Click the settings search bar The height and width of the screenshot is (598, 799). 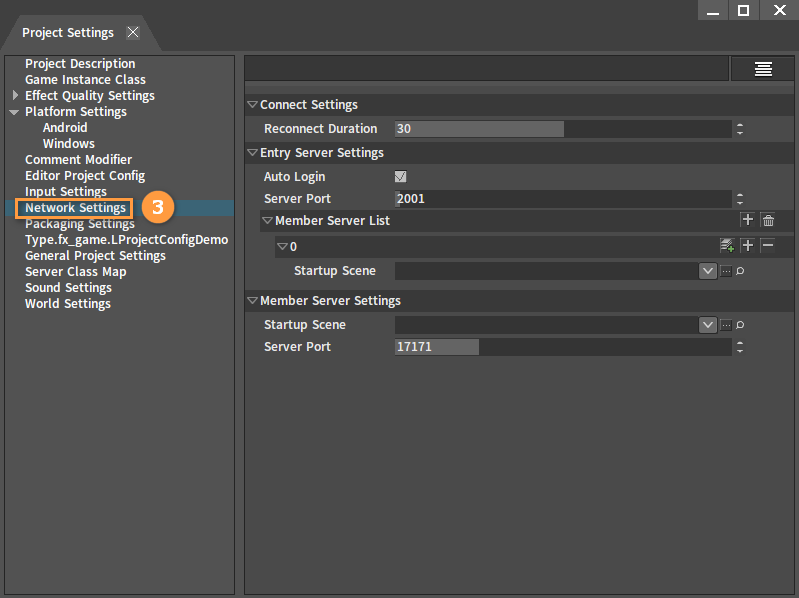click(x=487, y=69)
